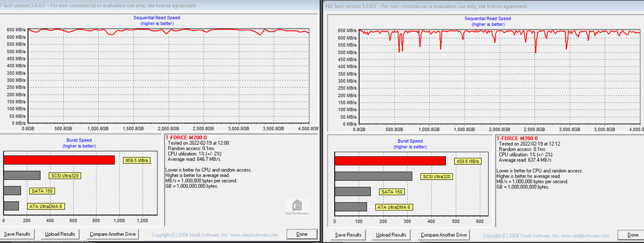Viewport: 644px width, 243px height.
Task: Select the 459.6 MB/s burst speed label
Action: (468, 161)
